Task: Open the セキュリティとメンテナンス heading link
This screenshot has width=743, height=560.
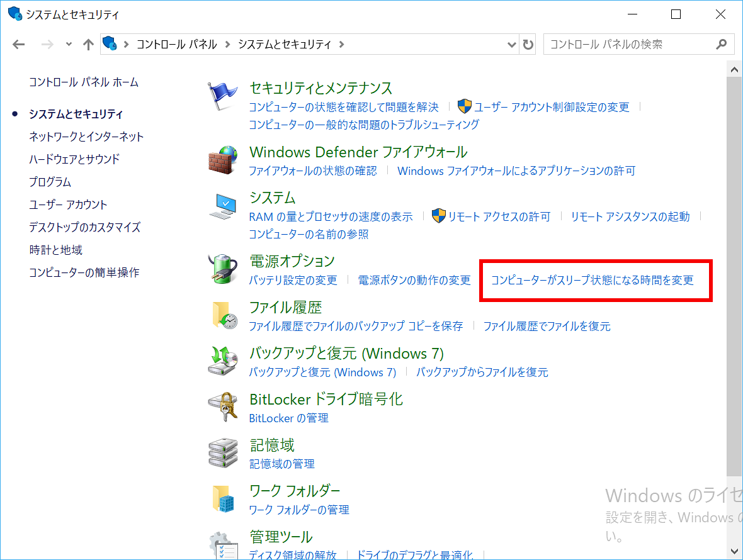Action: [x=320, y=88]
